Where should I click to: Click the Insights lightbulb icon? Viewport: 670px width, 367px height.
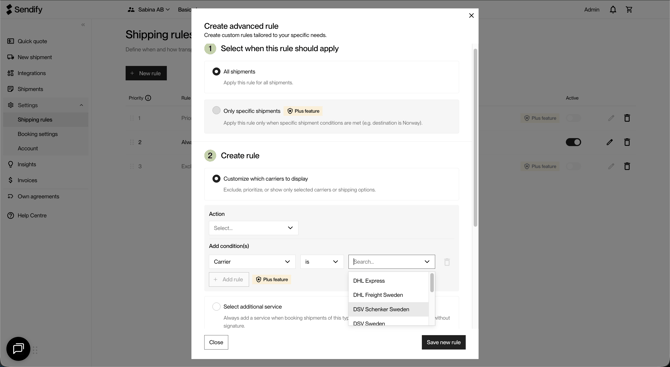(11, 164)
